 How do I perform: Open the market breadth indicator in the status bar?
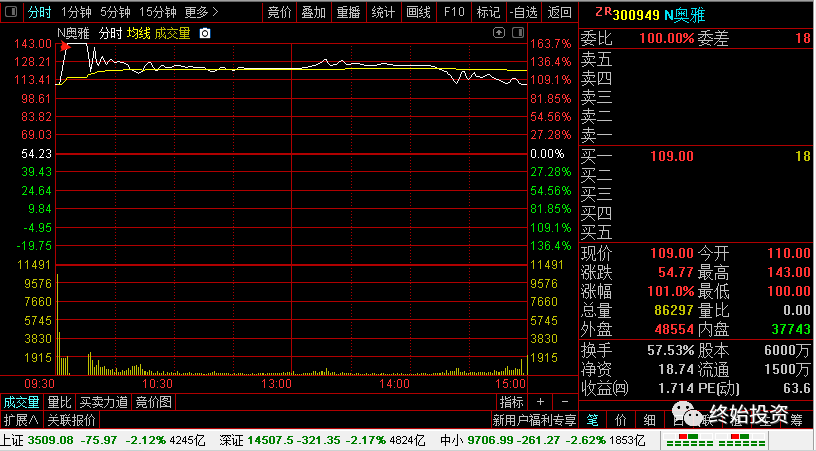[716, 440]
